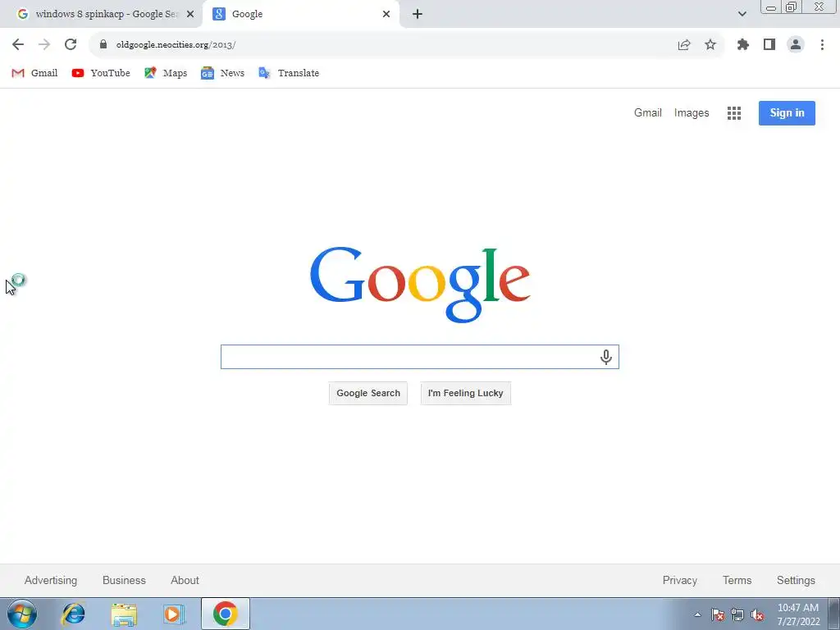Open a new tab with the plus button
The width and height of the screenshot is (840, 630).
click(x=418, y=14)
